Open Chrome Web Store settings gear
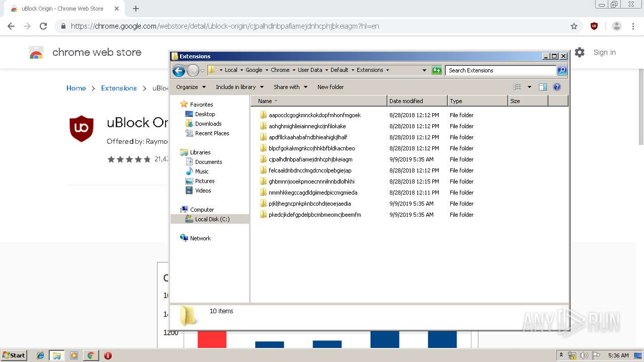The image size is (644, 362). click(x=580, y=52)
